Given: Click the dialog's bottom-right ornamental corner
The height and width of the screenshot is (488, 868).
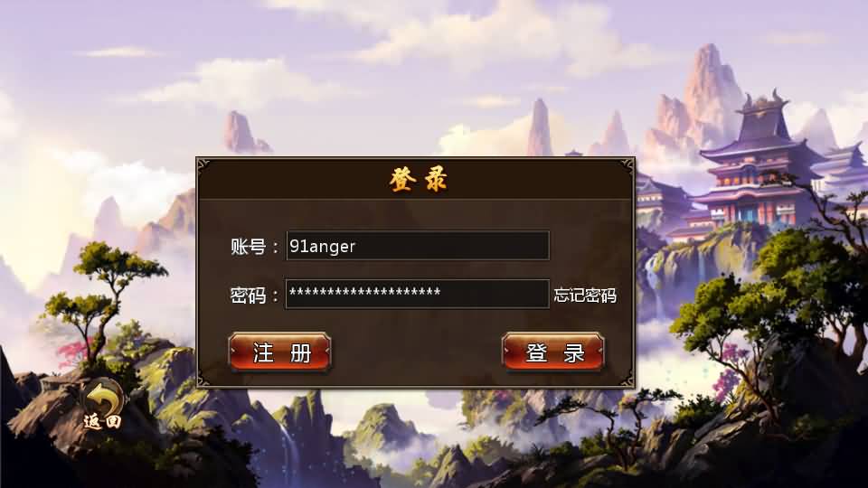Looking at the screenshot, I should [x=627, y=381].
